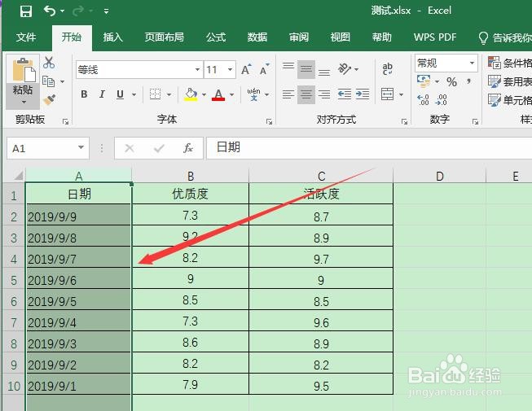Open the 文件 File menu
This screenshot has width=532, height=411.
[26, 37]
